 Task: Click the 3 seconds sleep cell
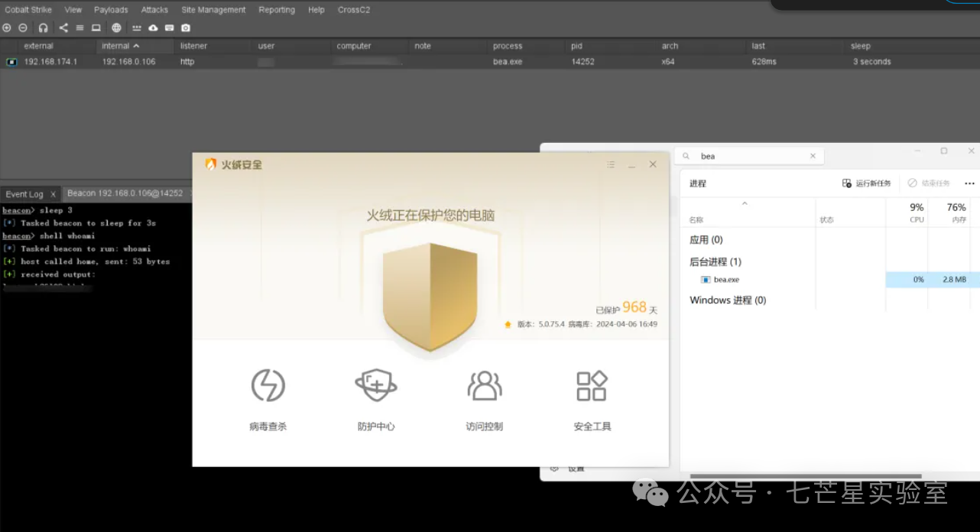point(871,62)
